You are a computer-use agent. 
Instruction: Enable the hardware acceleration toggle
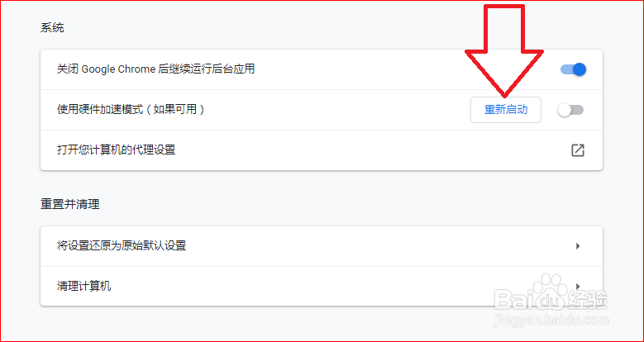coord(571,110)
